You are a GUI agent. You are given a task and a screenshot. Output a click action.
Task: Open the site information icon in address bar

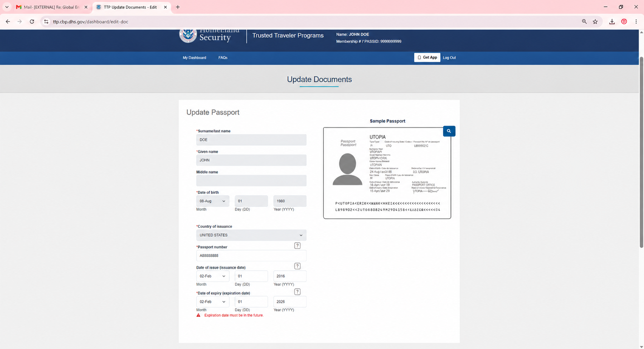46,22
